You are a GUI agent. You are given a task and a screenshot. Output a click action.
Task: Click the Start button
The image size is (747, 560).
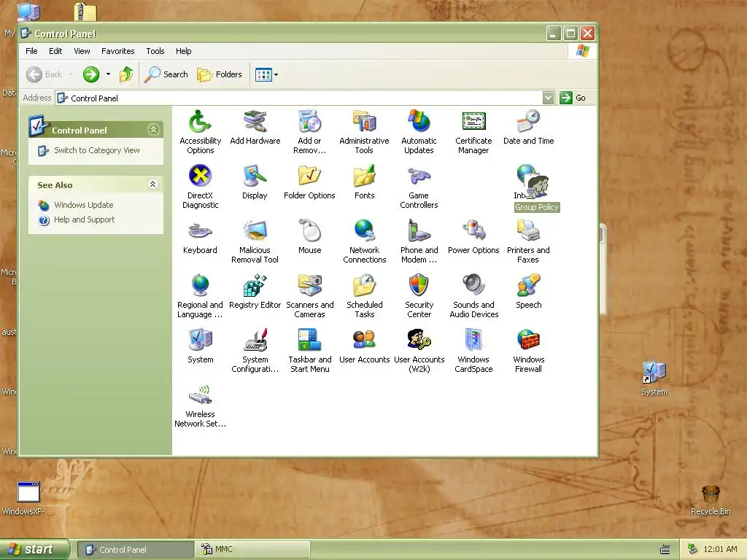[x=34, y=550]
